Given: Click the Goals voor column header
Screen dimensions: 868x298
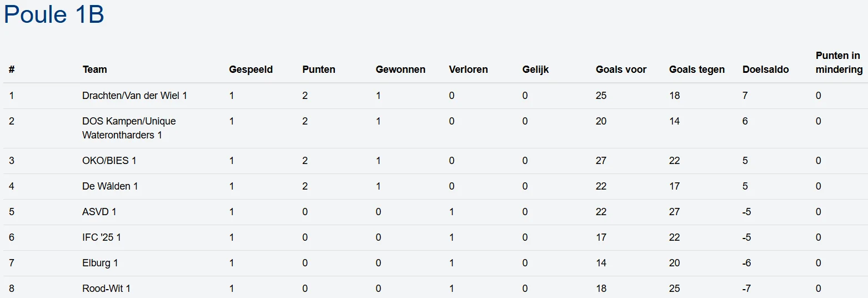Looking at the screenshot, I should tap(621, 69).
